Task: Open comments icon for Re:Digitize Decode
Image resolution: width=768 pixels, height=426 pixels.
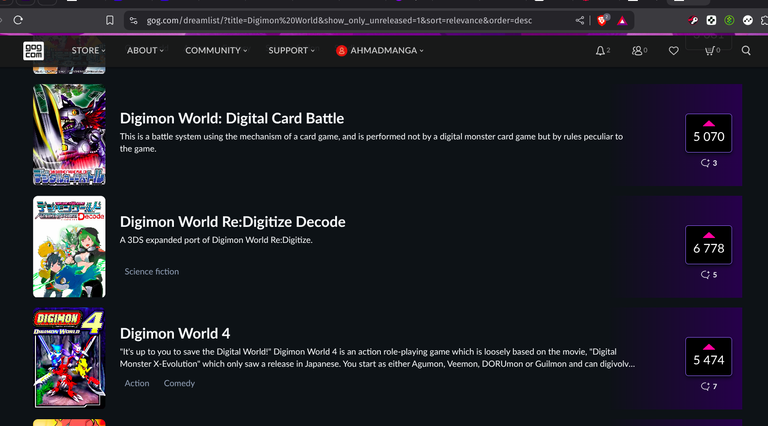Action: (x=705, y=275)
